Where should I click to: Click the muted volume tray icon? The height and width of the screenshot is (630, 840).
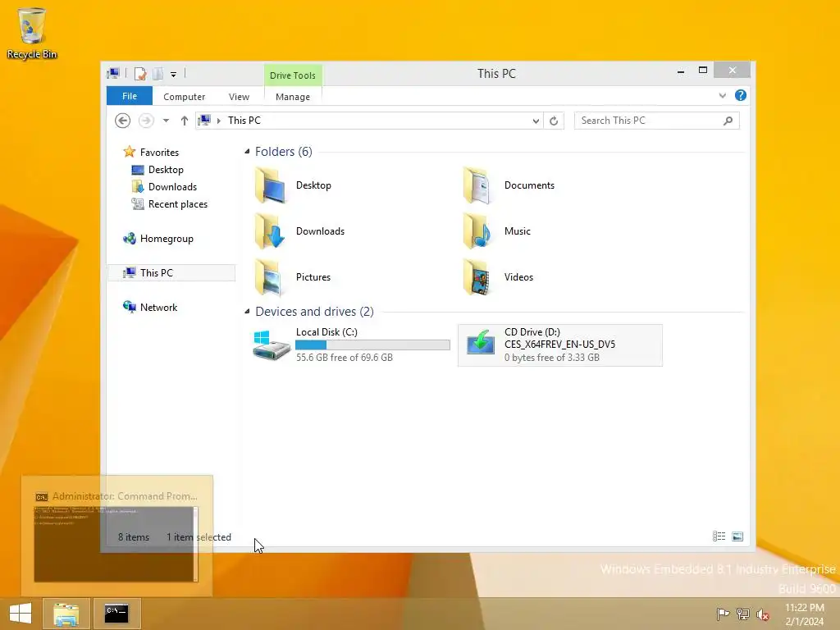[763, 614]
